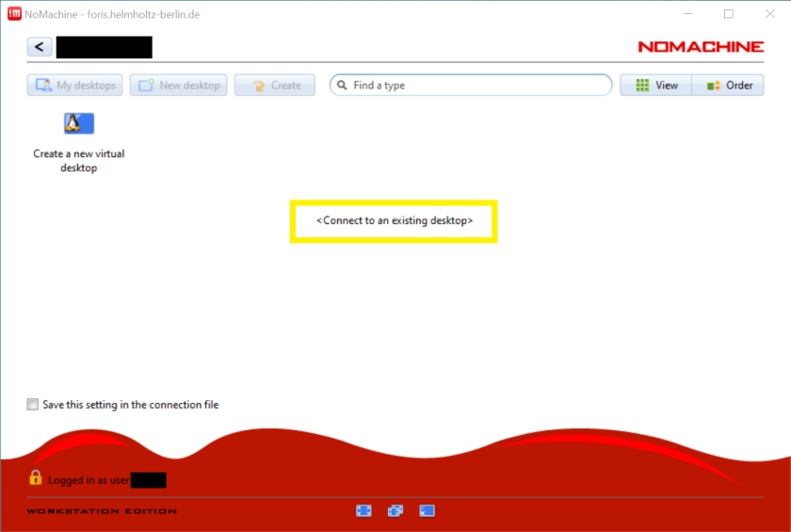Select the New desktop button
The image size is (791, 532).
point(179,85)
